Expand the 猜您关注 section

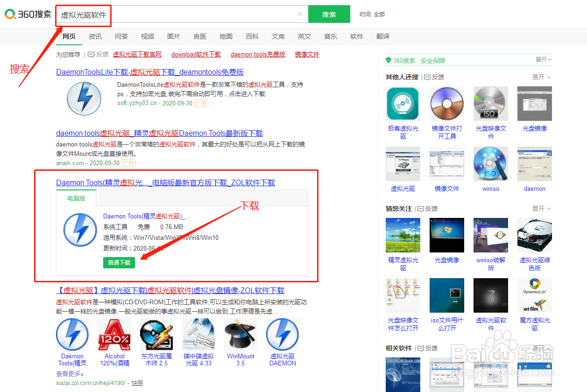[542, 209]
